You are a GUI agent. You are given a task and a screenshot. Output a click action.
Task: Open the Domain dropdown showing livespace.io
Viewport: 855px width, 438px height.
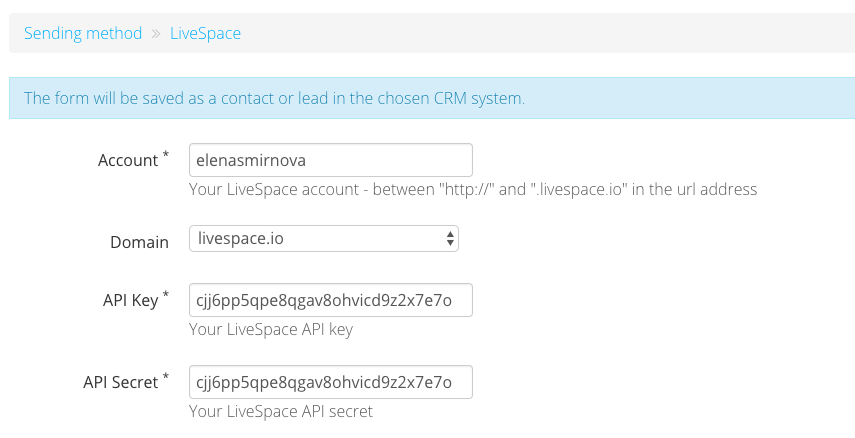(324, 238)
